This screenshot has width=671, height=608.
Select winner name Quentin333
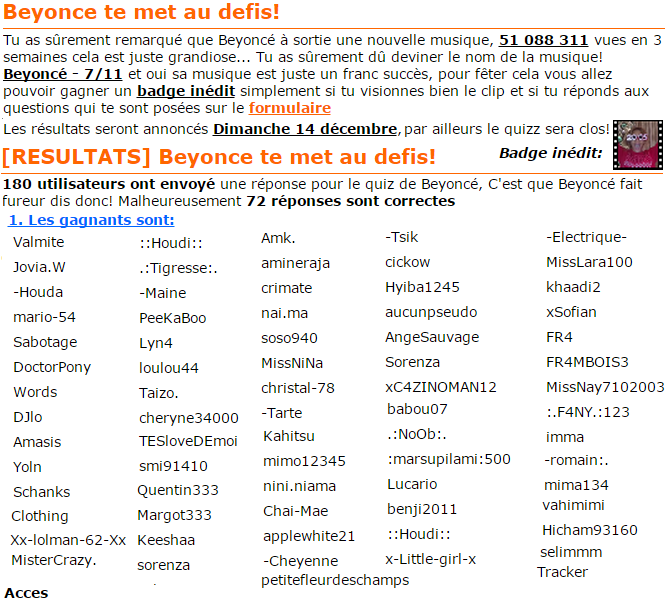coord(178,490)
